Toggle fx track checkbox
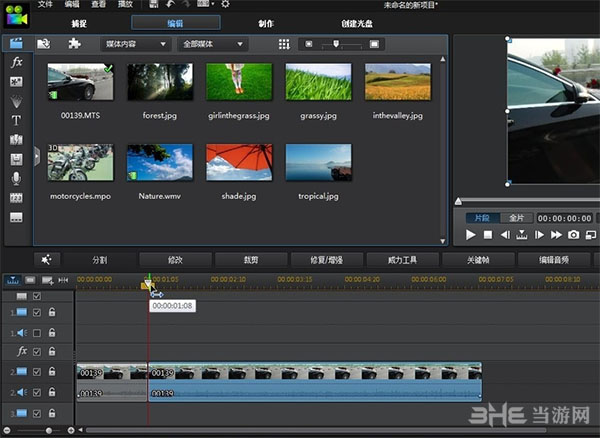This screenshot has height=438, width=600. (x=37, y=352)
